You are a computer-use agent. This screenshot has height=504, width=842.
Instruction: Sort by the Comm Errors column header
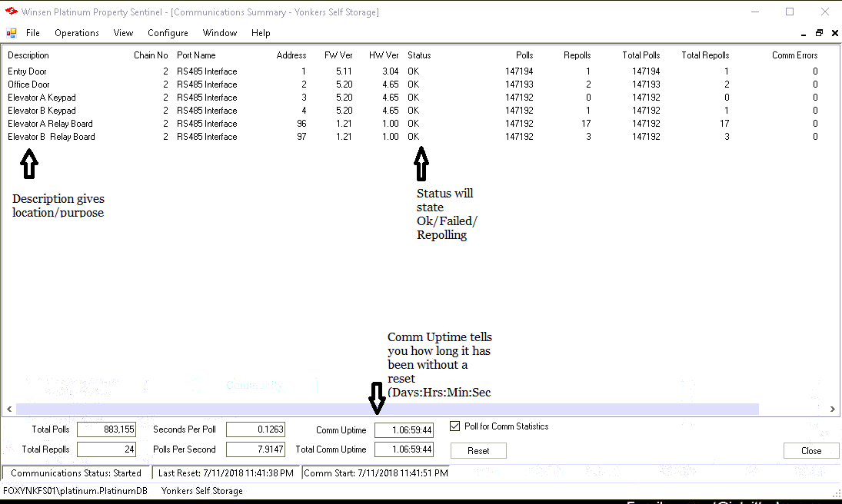click(x=794, y=55)
